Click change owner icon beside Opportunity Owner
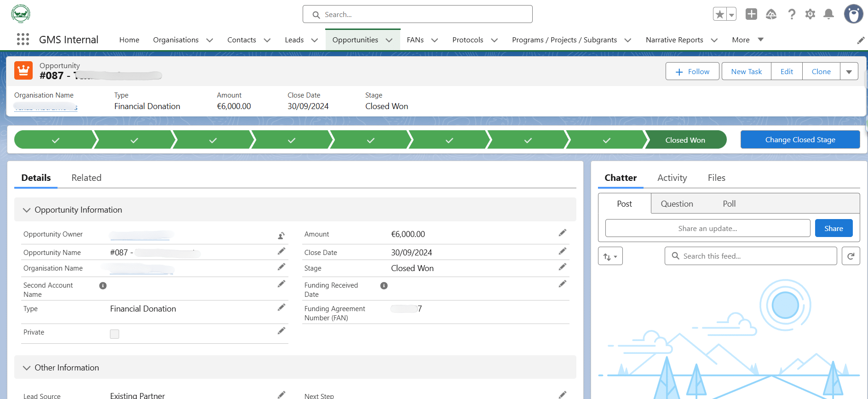The height and width of the screenshot is (399, 868). (x=281, y=236)
